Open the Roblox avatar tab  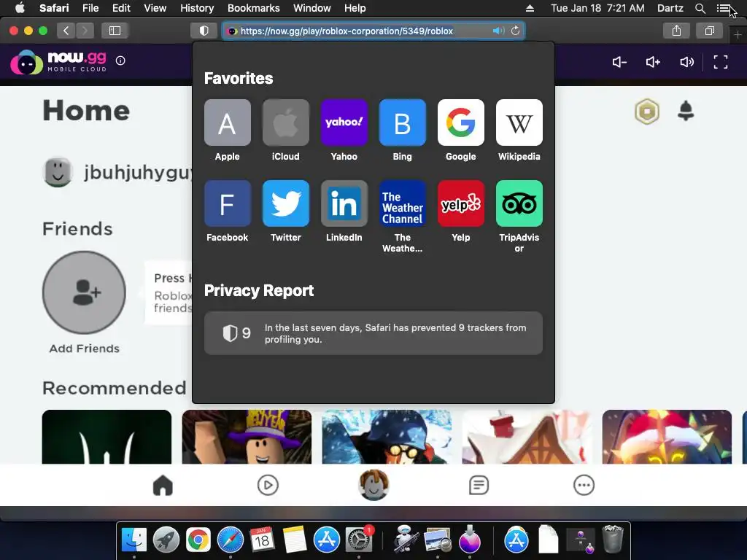tap(373, 485)
